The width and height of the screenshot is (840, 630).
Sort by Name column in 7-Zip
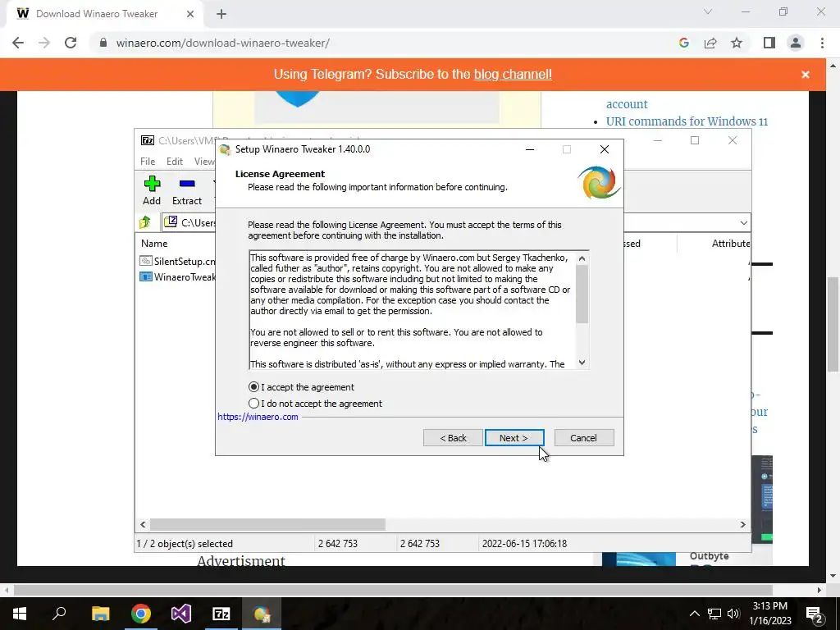click(154, 243)
